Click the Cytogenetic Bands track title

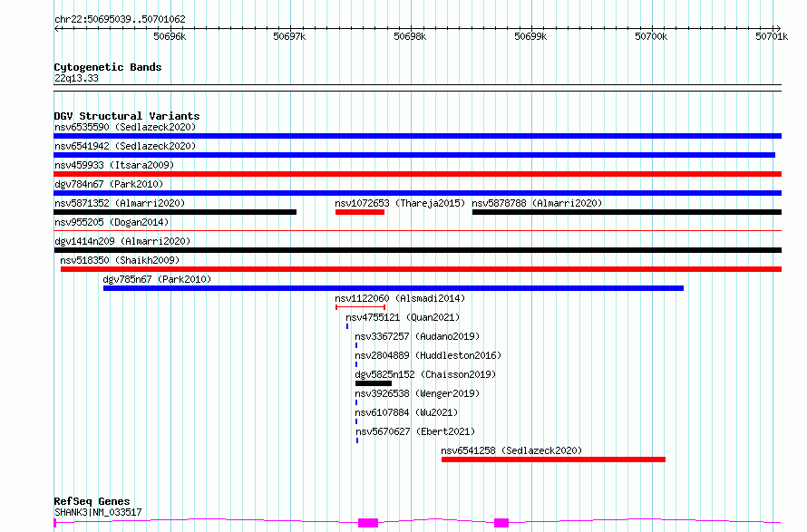[108, 67]
